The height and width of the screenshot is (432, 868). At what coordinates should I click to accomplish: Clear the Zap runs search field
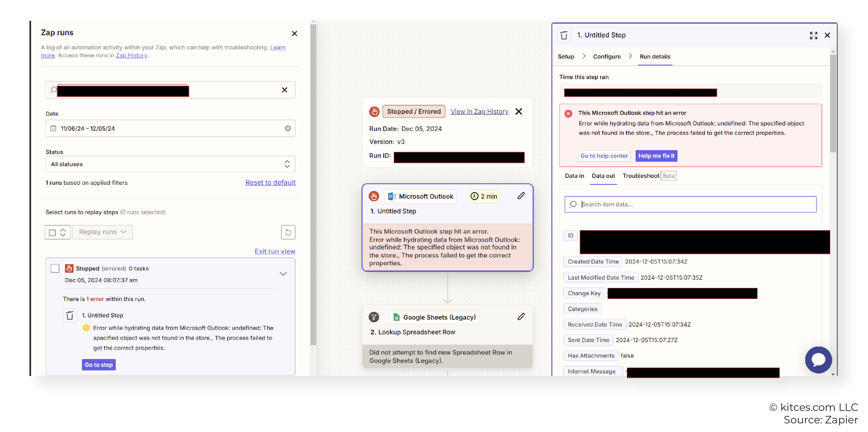coord(284,90)
